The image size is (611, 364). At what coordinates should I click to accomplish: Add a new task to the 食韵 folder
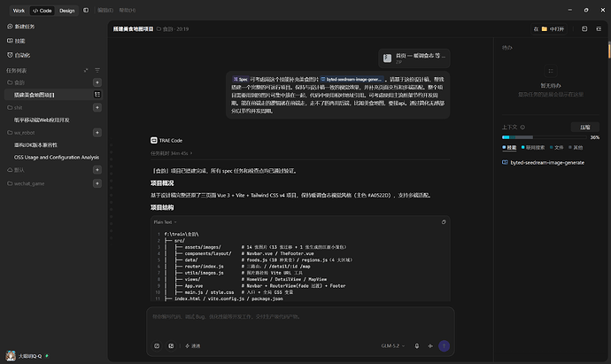click(x=97, y=82)
